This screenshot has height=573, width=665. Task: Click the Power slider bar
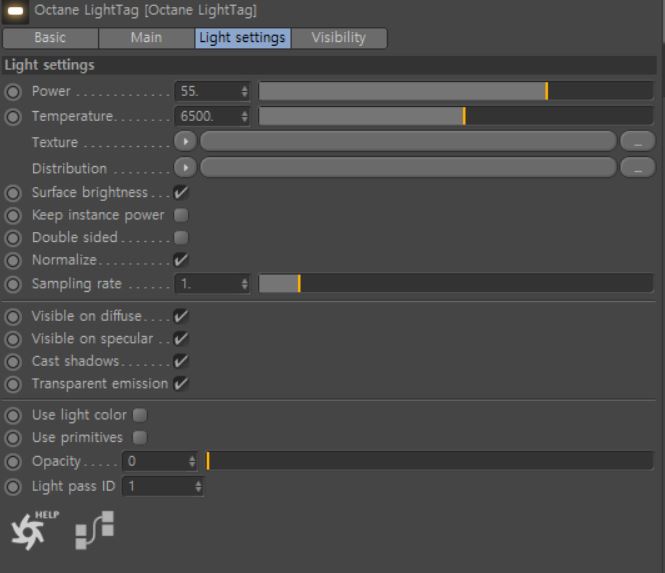click(456, 91)
